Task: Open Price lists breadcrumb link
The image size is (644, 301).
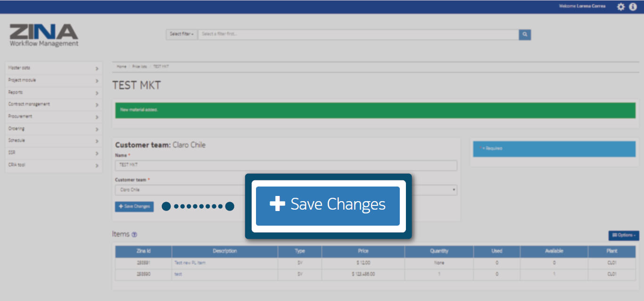Action: click(x=140, y=67)
